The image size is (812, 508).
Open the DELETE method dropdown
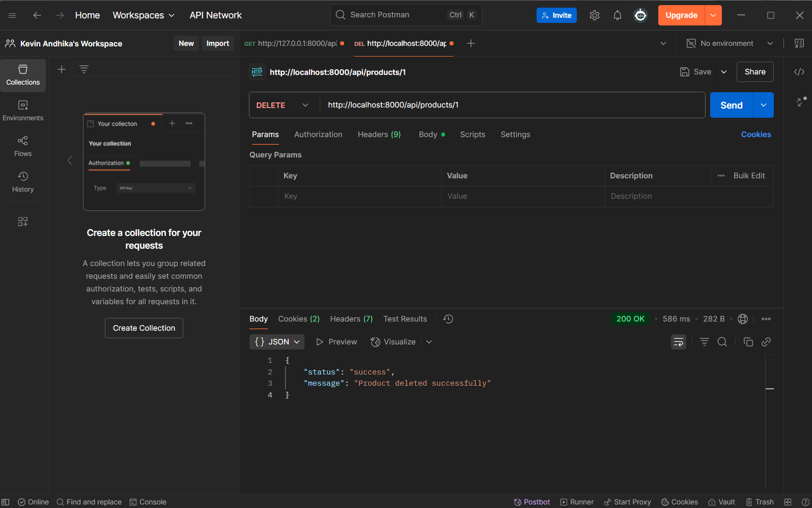(x=283, y=105)
